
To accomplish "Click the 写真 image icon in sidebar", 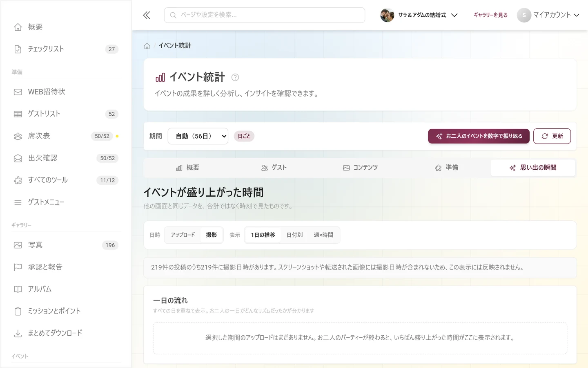I will coord(18,245).
